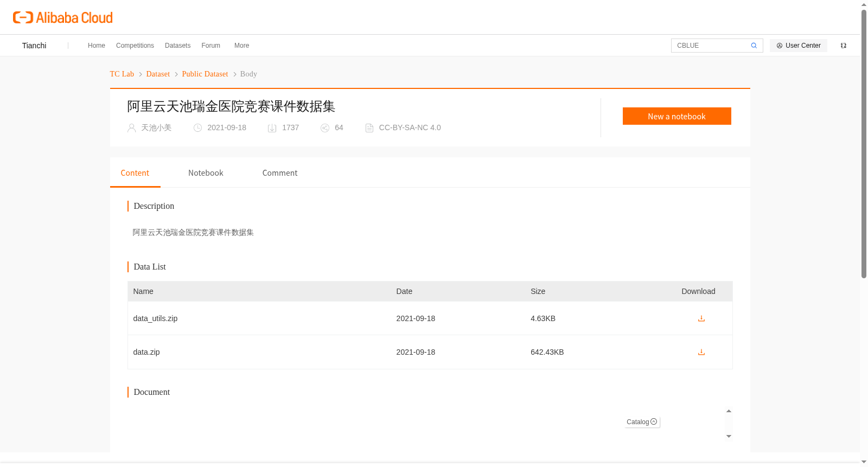The image size is (868, 467).
Task: Click the Date column header
Action: tap(404, 291)
